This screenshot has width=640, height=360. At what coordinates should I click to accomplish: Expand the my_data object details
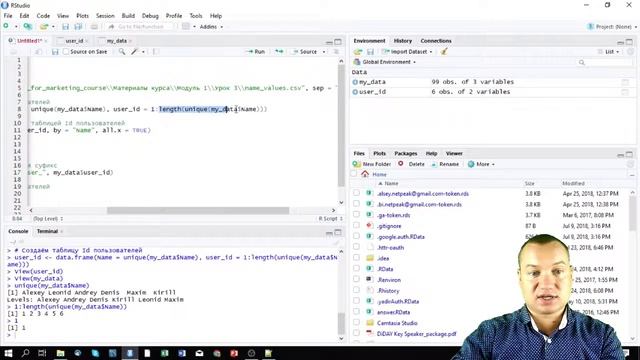pos(355,82)
